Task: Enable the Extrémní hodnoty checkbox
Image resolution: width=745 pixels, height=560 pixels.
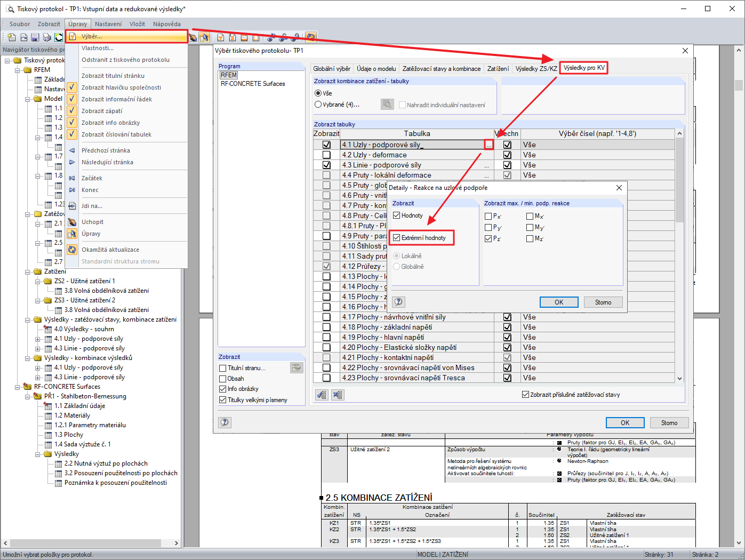Action: point(397,238)
